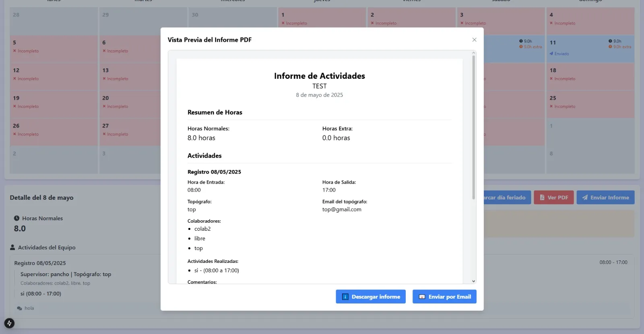Click the X icon beside Incompleto on day 12

point(14,79)
